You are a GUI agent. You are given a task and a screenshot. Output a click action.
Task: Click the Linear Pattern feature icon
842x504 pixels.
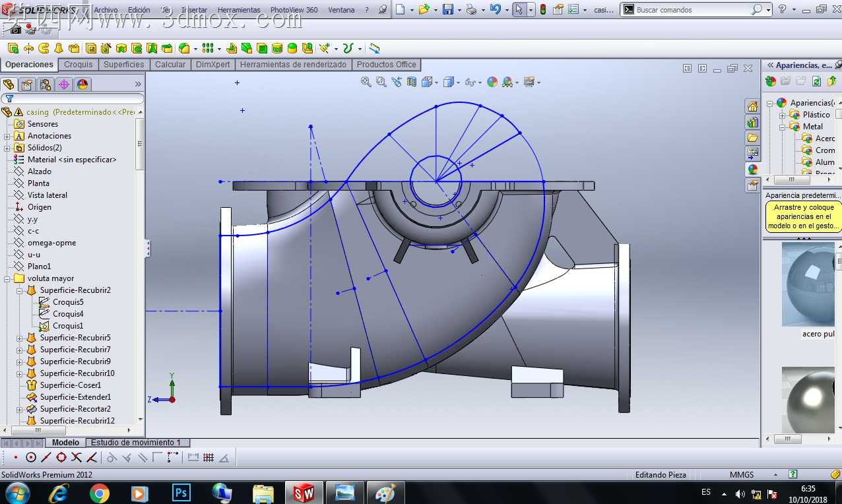click(x=208, y=48)
